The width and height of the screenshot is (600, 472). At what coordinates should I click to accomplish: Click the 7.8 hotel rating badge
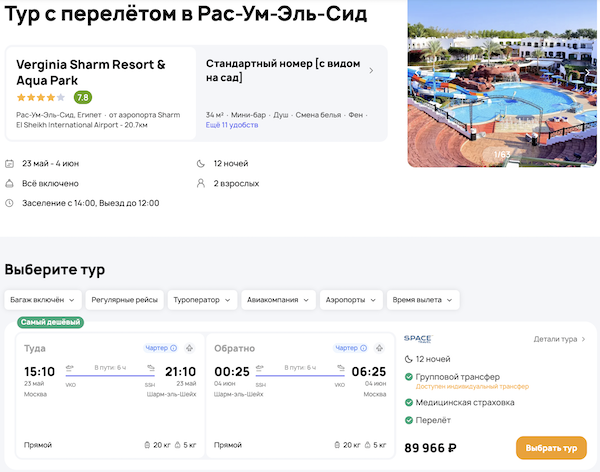pyautogui.click(x=82, y=97)
